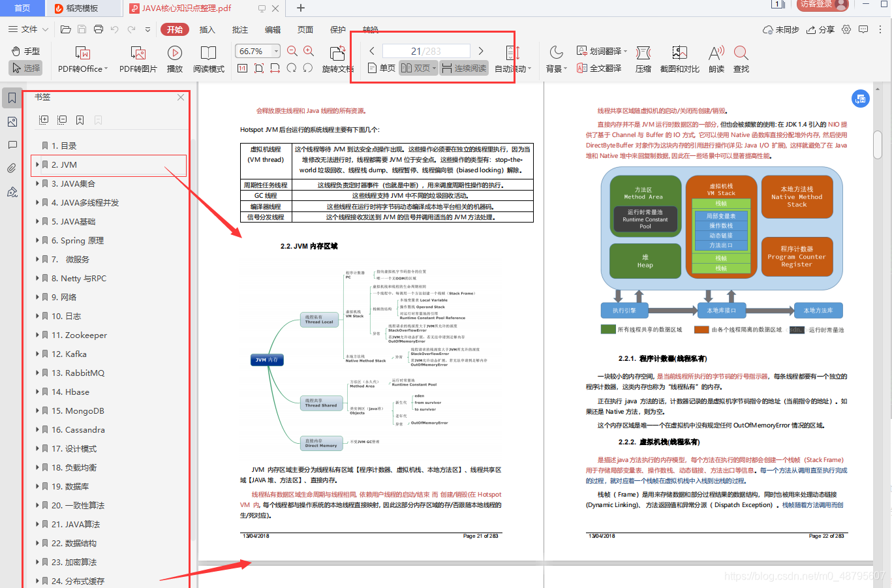892x588 pixels.
Task: Expand 4. JAVA多线程并发 bookmark
Action: [38, 202]
